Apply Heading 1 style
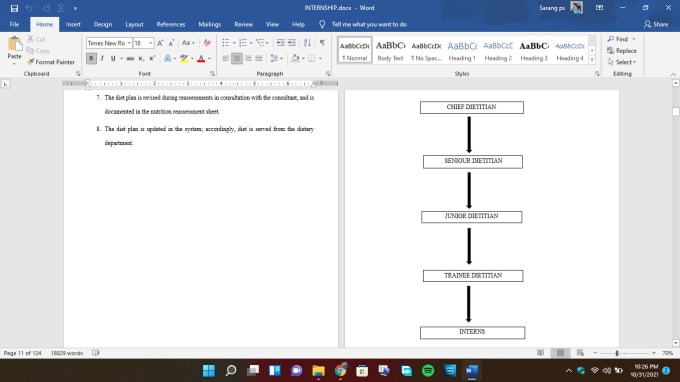This screenshot has width=680, height=382. click(462, 50)
